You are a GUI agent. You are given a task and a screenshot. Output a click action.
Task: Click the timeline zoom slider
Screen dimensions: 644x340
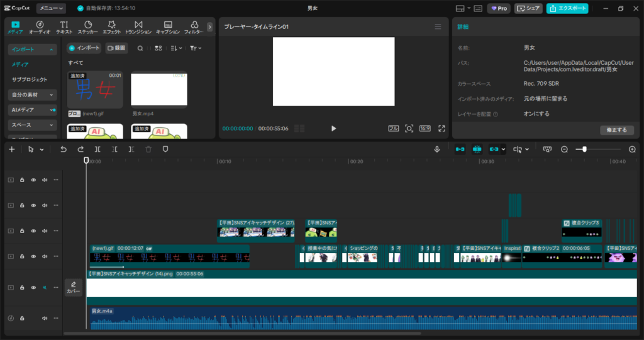click(x=585, y=149)
